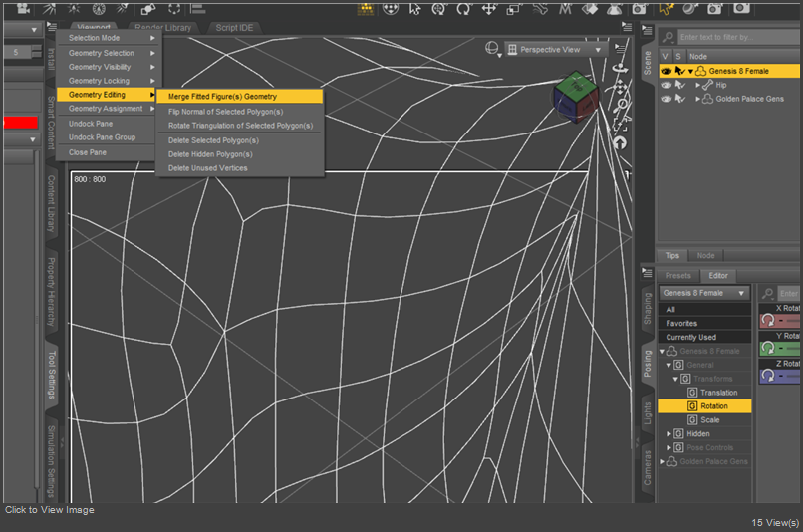Click the pan camera control in viewport
803x532 pixels.
620,87
